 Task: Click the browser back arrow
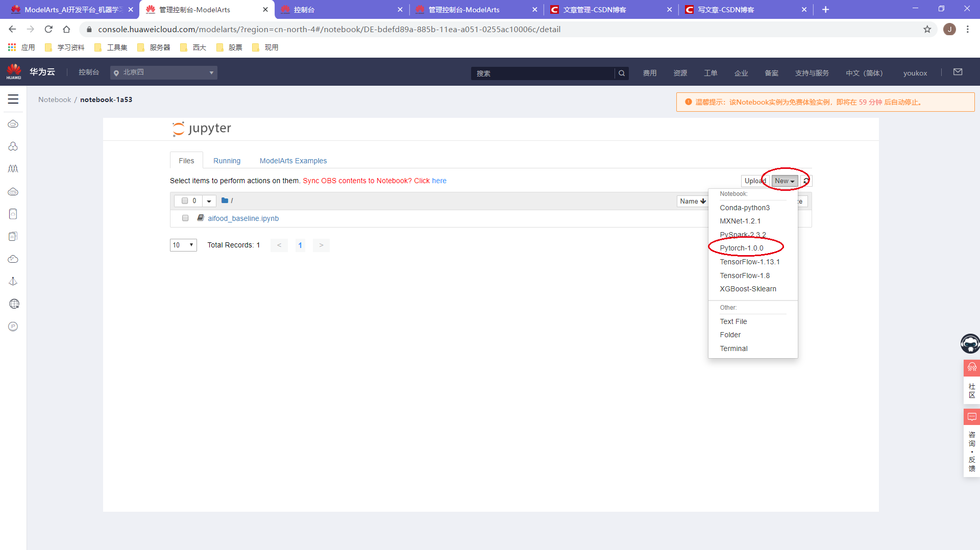point(12,29)
